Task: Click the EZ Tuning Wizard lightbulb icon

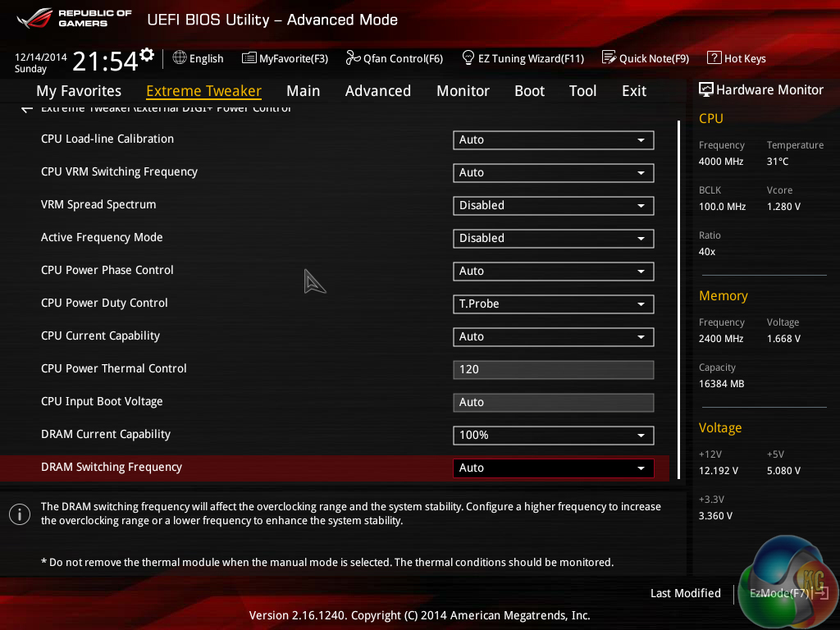Action: [x=468, y=57]
